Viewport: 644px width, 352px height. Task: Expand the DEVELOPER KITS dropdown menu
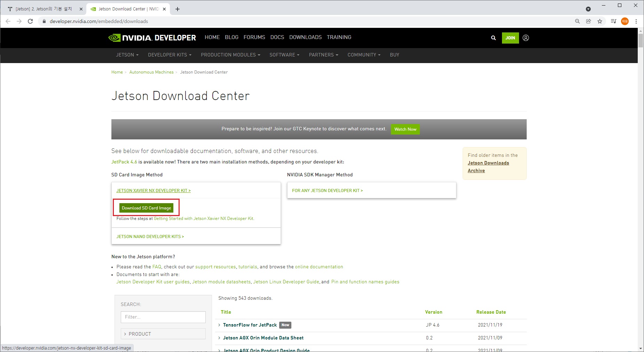pyautogui.click(x=170, y=55)
